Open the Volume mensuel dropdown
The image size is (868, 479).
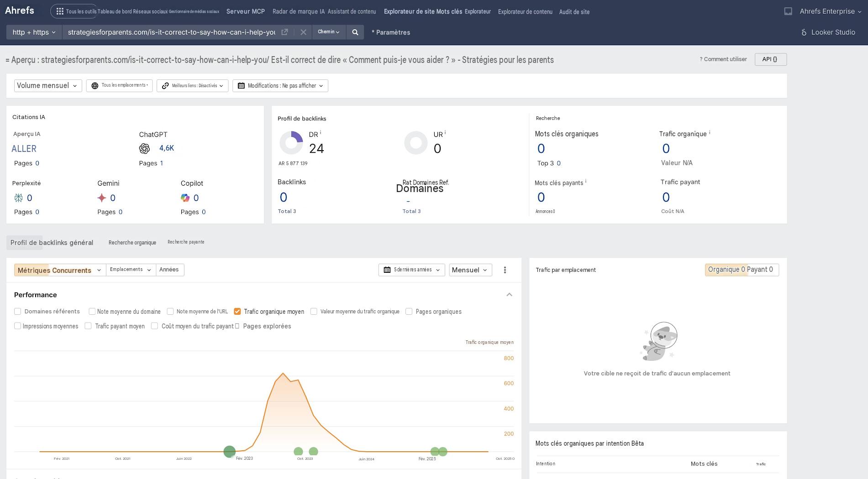(x=48, y=86)
